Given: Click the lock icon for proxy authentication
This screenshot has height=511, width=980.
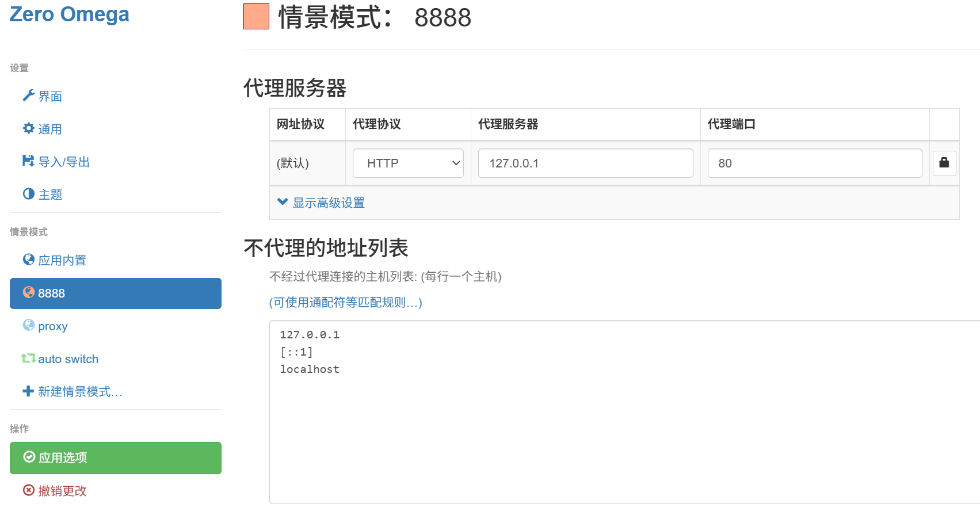Looking at the screenshot, I should pos(944,163).
